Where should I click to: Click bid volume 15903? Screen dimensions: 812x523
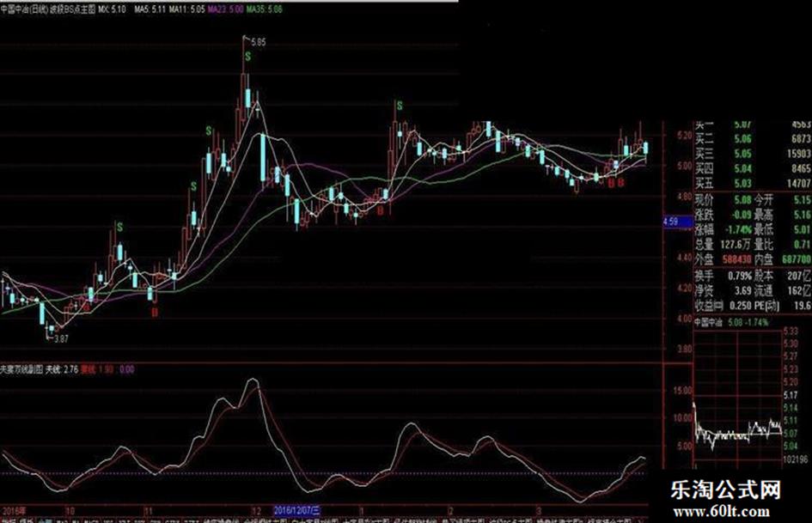pos(798,154)
